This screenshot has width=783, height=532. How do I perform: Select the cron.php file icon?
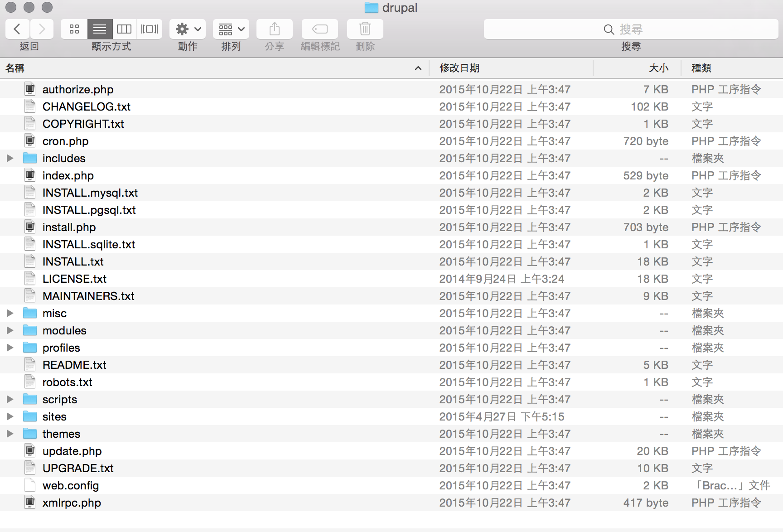[x=30, y=141]
